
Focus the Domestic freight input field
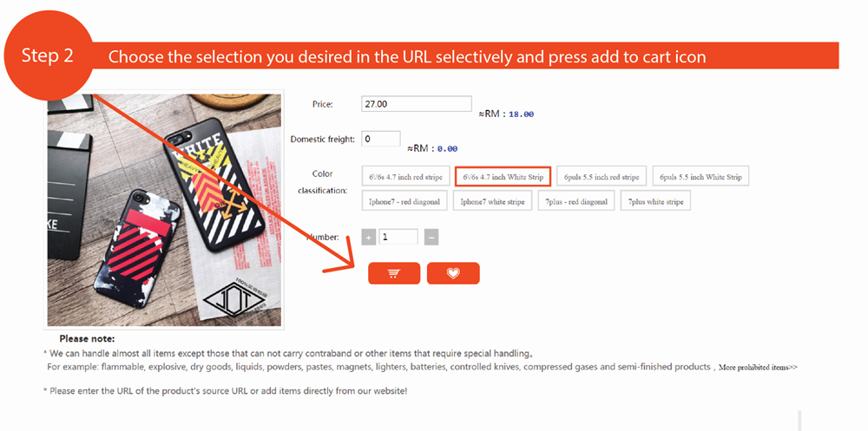pos(380,139)
